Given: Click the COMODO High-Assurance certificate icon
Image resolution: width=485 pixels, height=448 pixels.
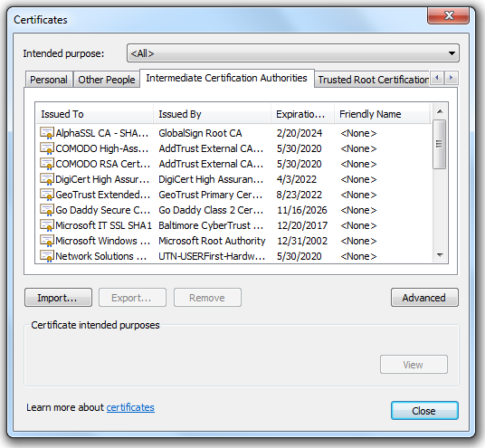Looking at the screenshot, I should coord(47,148).
